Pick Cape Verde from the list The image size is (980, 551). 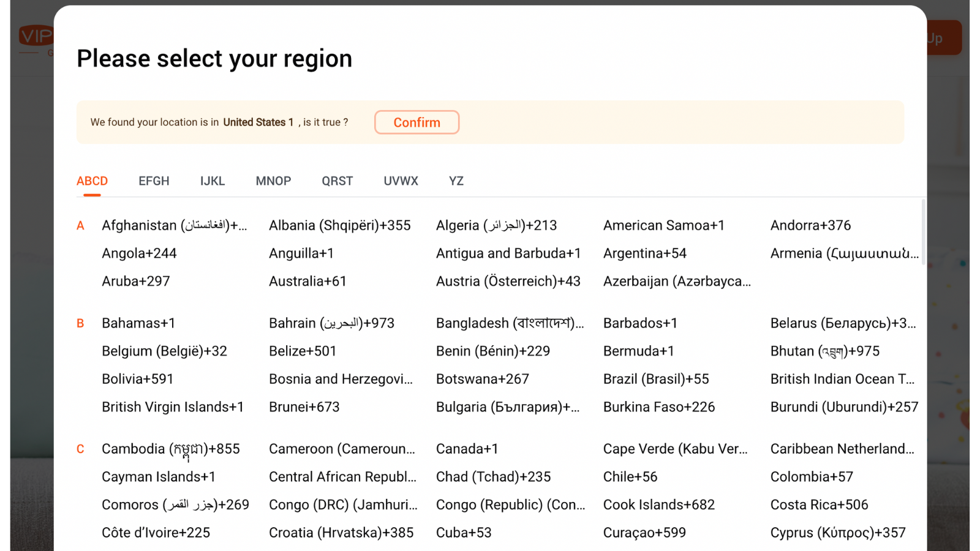676,449
